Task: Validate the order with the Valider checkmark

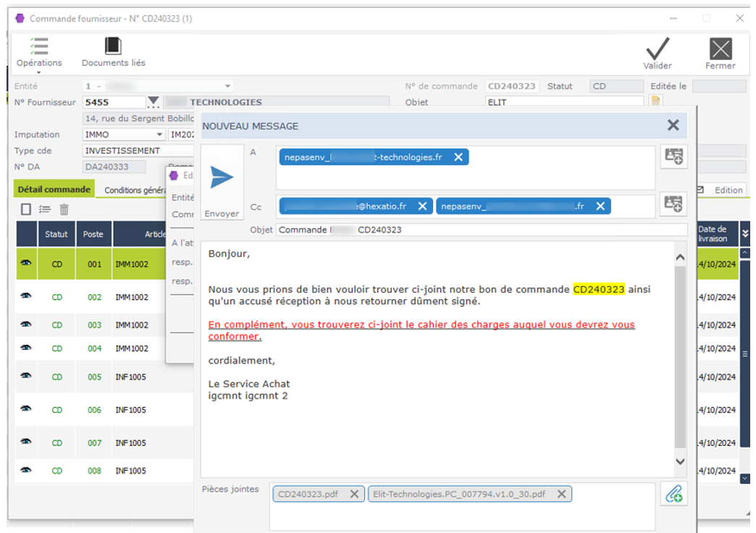Action: click(658, 49)
